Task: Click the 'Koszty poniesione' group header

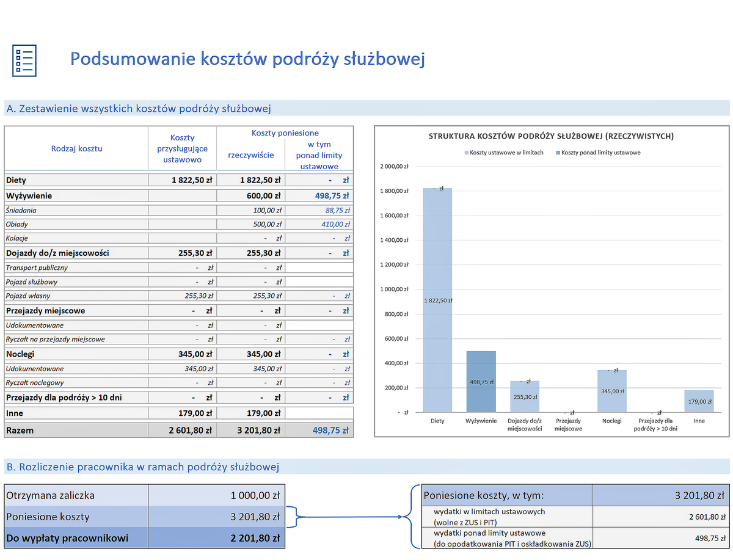Action: point(285,133)
